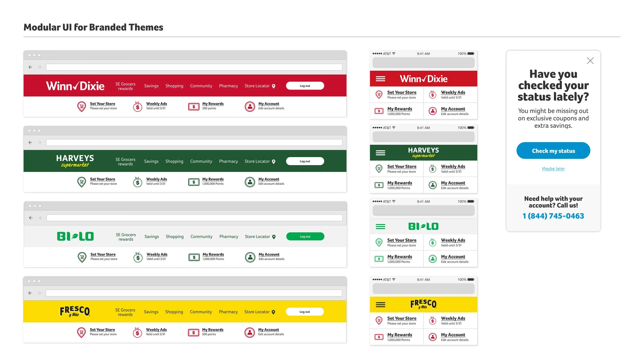Click the My Rewards cash icon in Winn-Dixie mobile mockup
Viewport: 644px width, 362px height.
coord(379,111)
